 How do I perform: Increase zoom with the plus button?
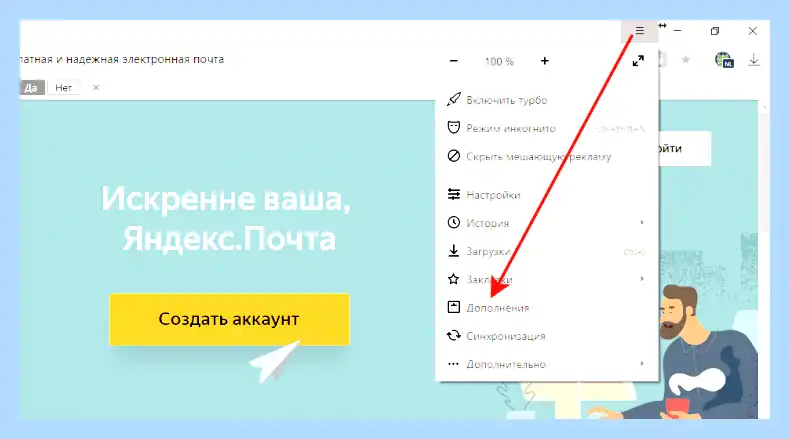tap(545, 61)
